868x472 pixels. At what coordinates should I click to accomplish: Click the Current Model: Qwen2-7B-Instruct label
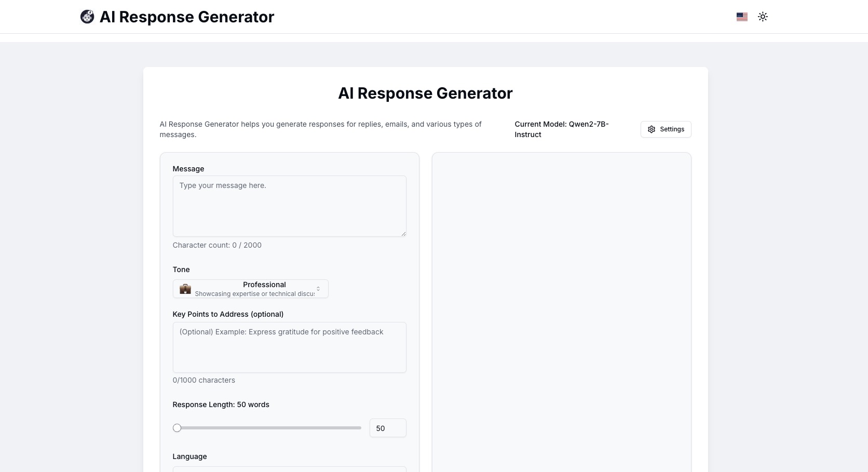[x=561, y=129]
